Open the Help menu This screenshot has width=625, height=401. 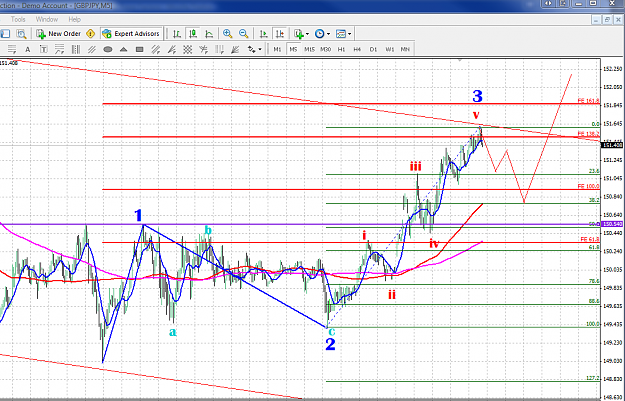[x=74, y=20]
